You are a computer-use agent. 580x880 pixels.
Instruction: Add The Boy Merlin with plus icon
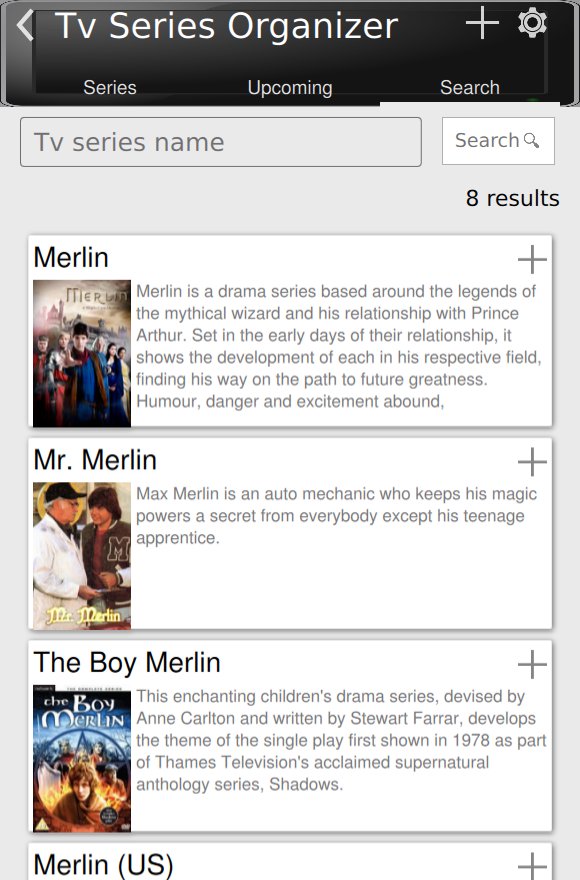click(x=532, y=664)
